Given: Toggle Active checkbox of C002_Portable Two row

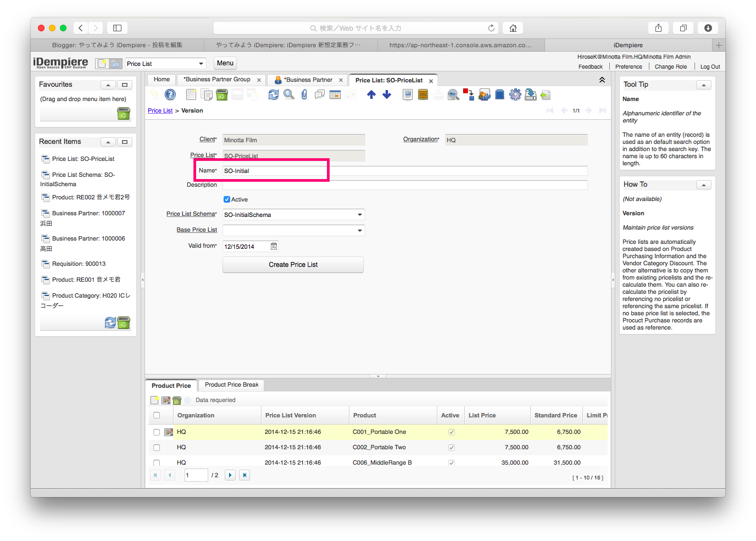Looking at the screenshot, I should [x=452, y=448].
